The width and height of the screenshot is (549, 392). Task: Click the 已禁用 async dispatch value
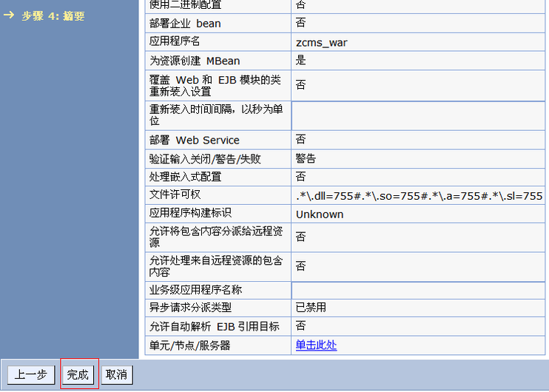tap(311, 308)
